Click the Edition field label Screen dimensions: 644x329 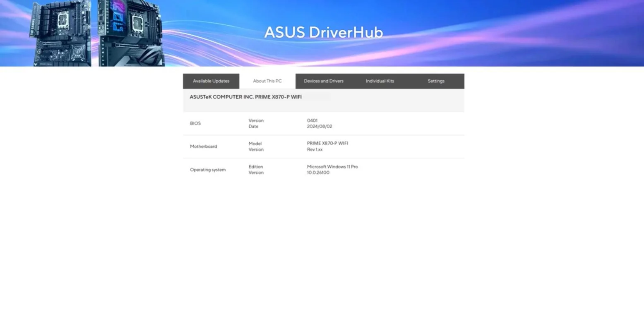[256, 166]
